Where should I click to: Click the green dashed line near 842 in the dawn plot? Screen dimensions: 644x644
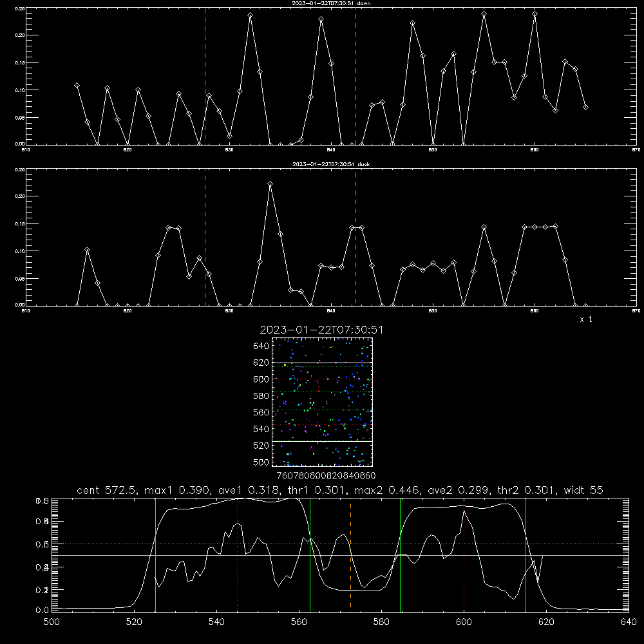[355, 76]
